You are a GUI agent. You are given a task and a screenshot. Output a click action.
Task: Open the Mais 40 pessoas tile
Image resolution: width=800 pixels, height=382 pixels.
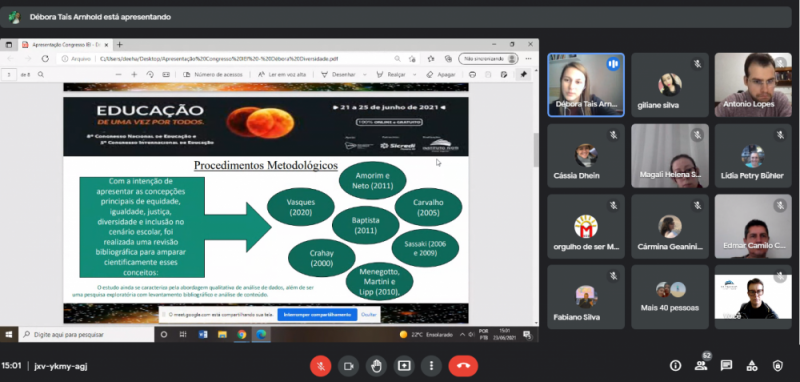click(x=669, y=297)
